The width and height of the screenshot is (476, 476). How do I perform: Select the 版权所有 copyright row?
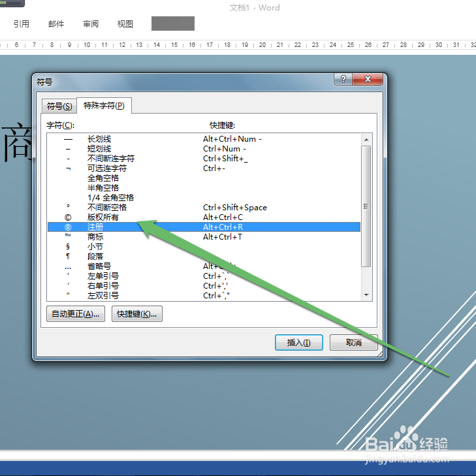pos(204,217)
